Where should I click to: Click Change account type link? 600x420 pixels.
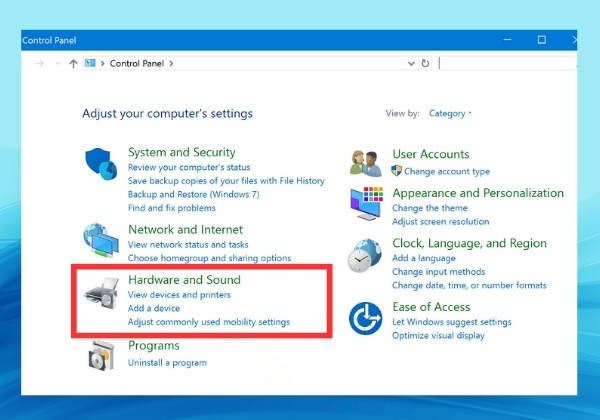[447, 171]
